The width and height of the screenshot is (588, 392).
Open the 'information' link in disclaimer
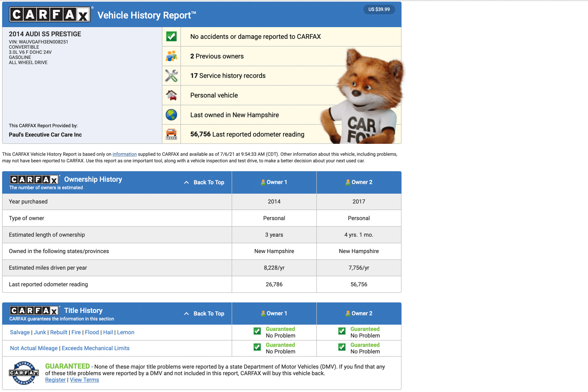pos(124,154)
